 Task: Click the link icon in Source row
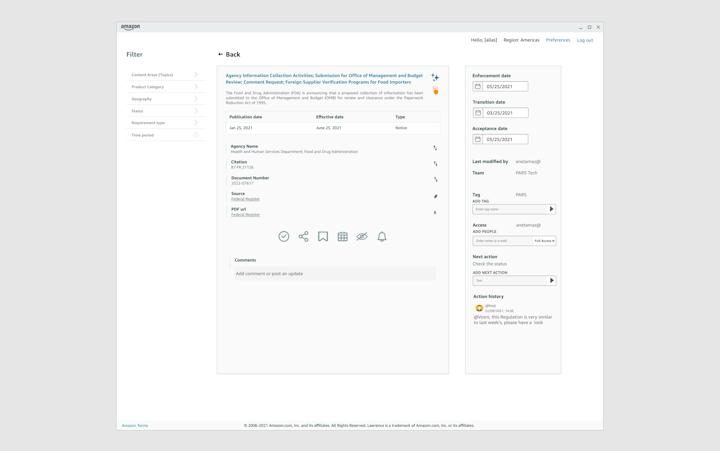435,196
